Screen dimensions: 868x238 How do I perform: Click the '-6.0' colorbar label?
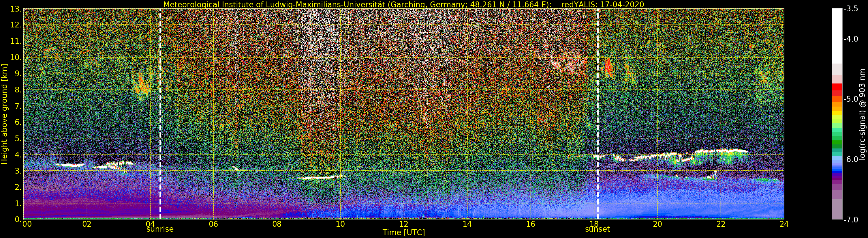pos(850,159)
